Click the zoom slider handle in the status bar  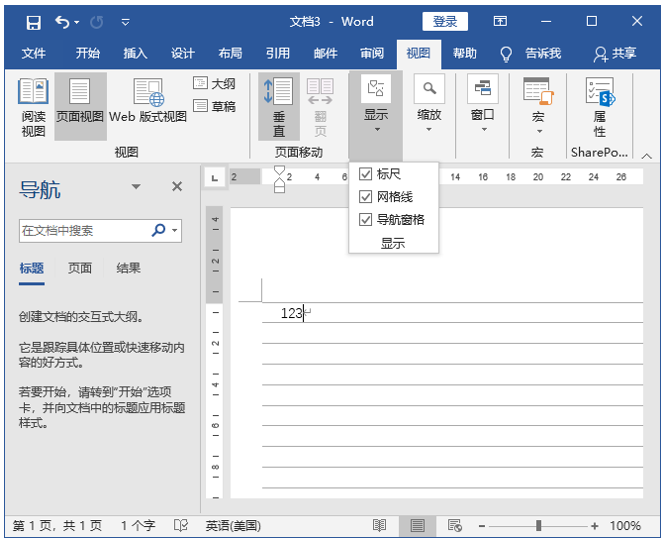click(x=539, y=526)
